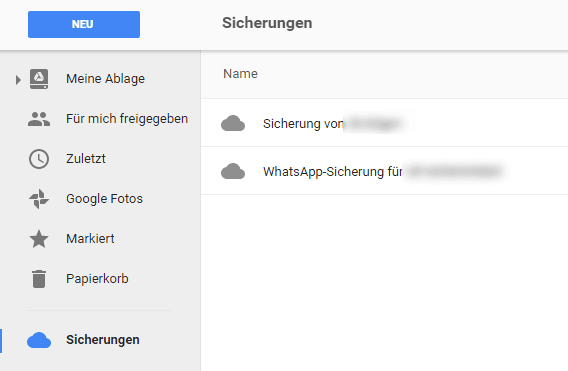568x371 pixels.
Task: Select Sicherungen label in the sidebar
Action: (x=103, y=339)
